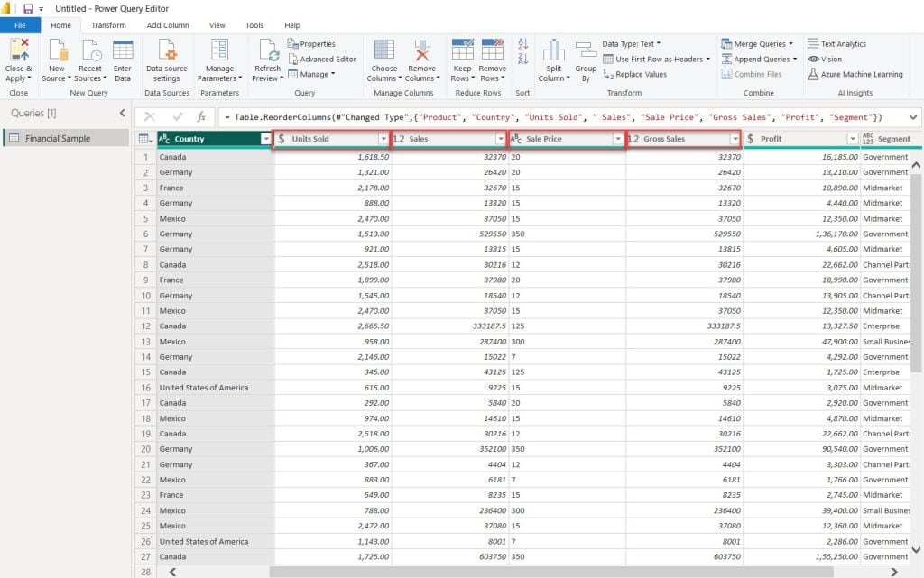Click the Text Analytics icon
The height and width of the screenshot is (578, 924).
pos(813,43)
